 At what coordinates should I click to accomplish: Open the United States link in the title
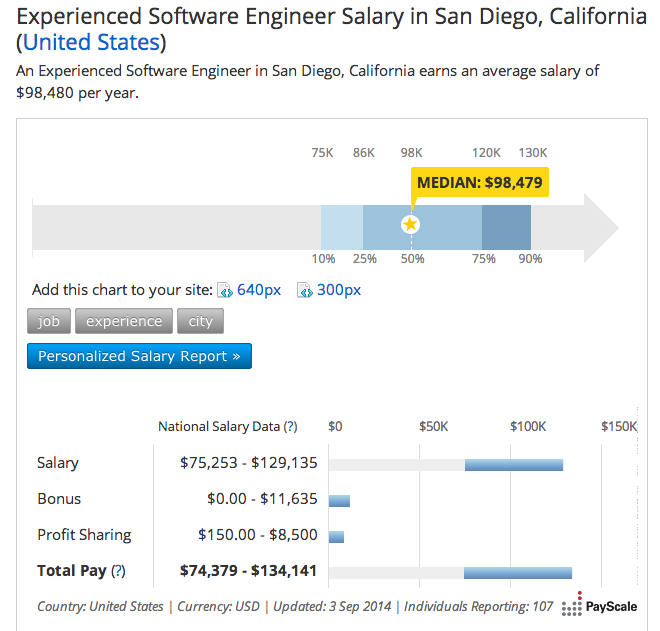pos(91,42)
